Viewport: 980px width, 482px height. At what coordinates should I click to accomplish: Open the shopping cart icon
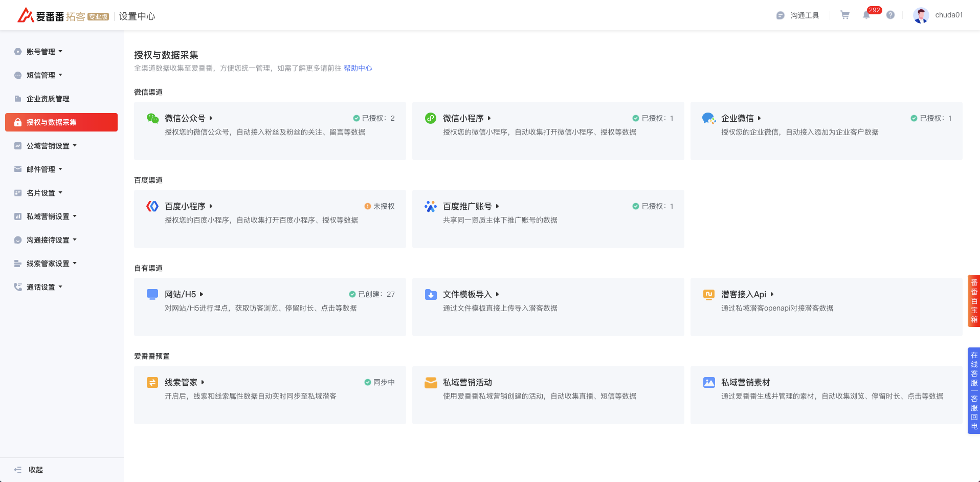click(x=845, y=15)
